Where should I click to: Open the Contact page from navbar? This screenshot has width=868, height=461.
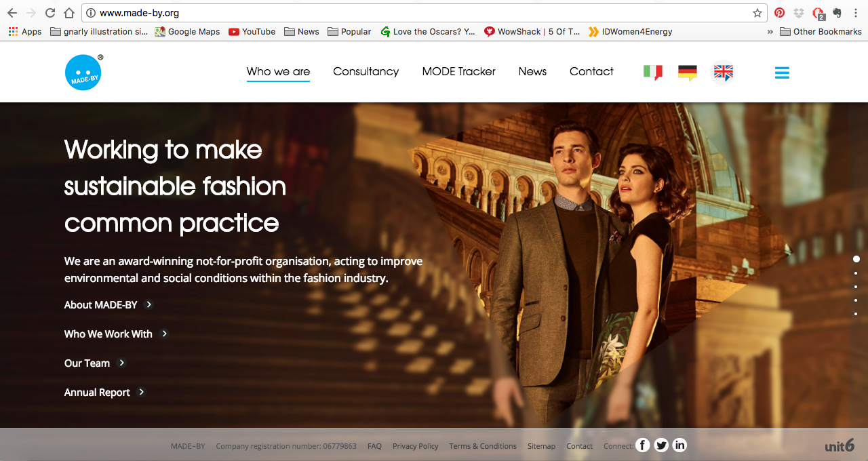591,71
